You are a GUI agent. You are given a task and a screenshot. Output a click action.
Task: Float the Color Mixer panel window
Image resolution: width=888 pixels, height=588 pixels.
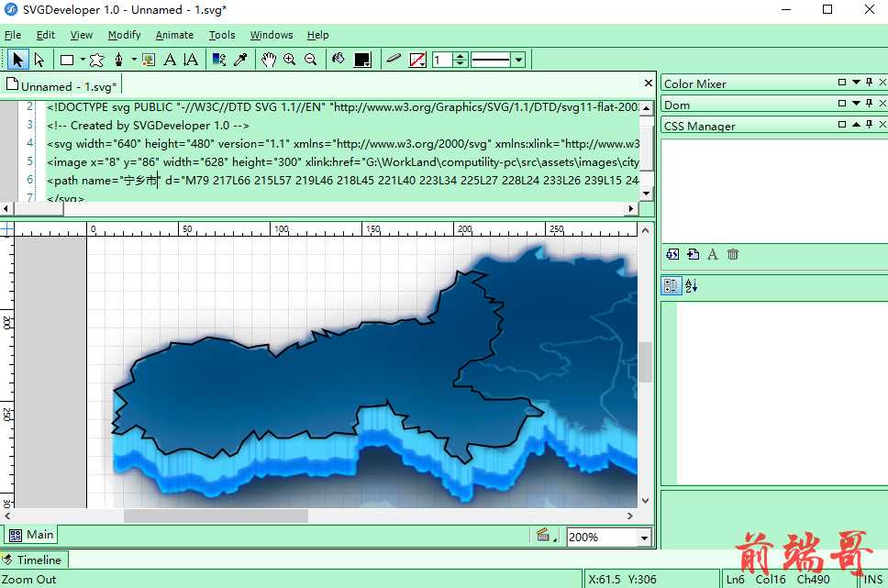click(842, 83)
